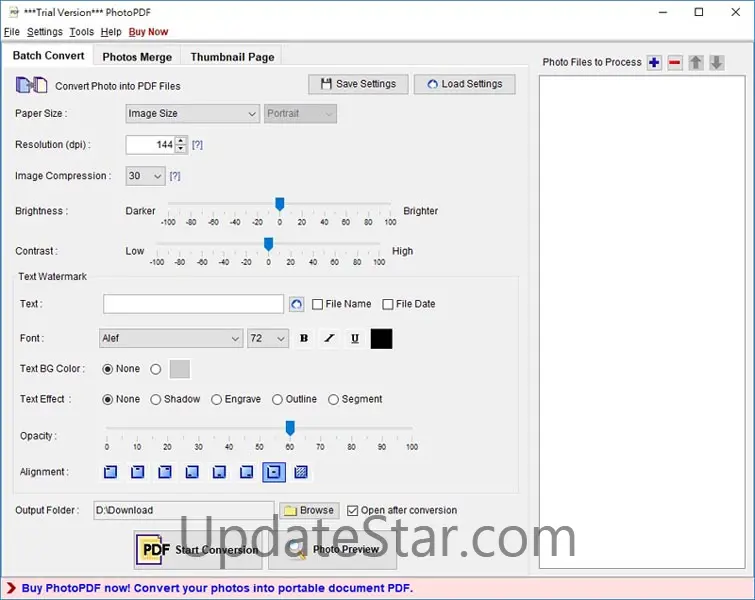Viewport: 755px width, 600px height.
Task: Open the File menu
Action: [x=12, y=32]
